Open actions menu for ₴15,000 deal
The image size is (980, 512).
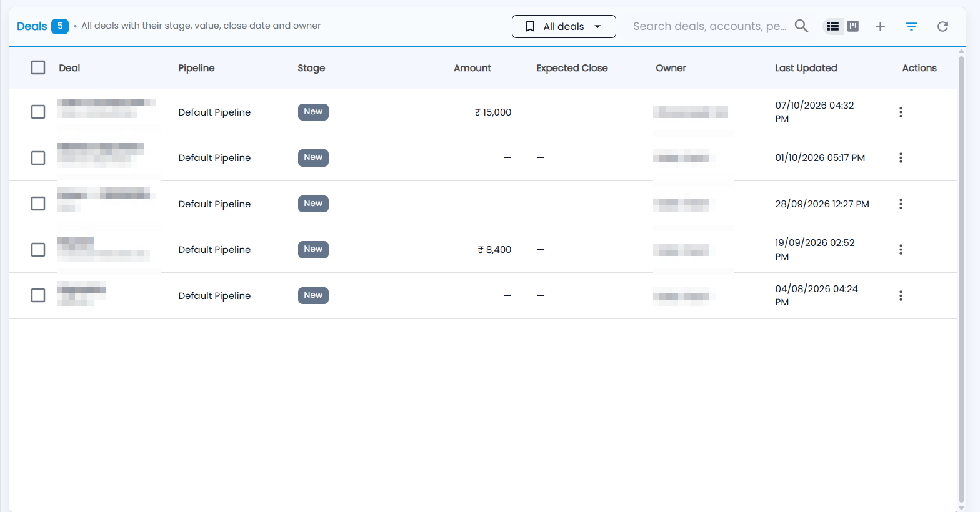click(x=901, y=112)
